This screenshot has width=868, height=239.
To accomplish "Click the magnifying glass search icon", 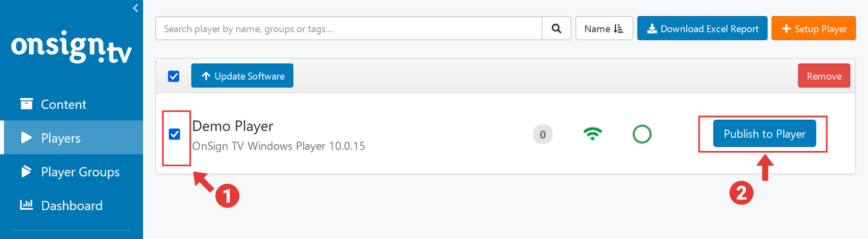I will [x=556, y=29].
